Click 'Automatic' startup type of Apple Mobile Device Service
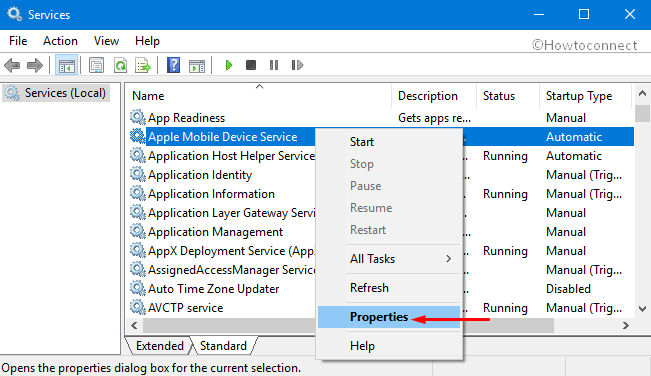 tap(574, 137)
